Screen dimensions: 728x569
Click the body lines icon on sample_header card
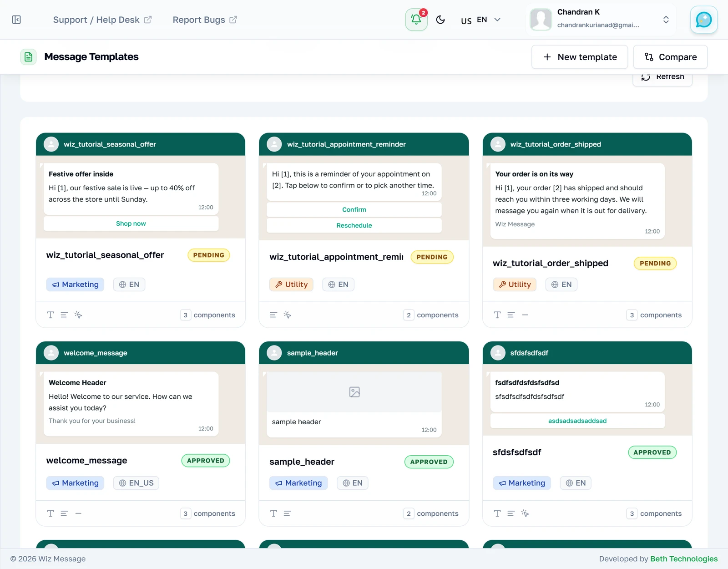pos(288,513)
